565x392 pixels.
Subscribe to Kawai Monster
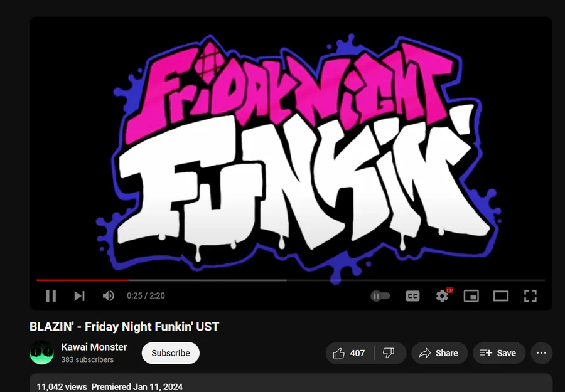(170, 353)
